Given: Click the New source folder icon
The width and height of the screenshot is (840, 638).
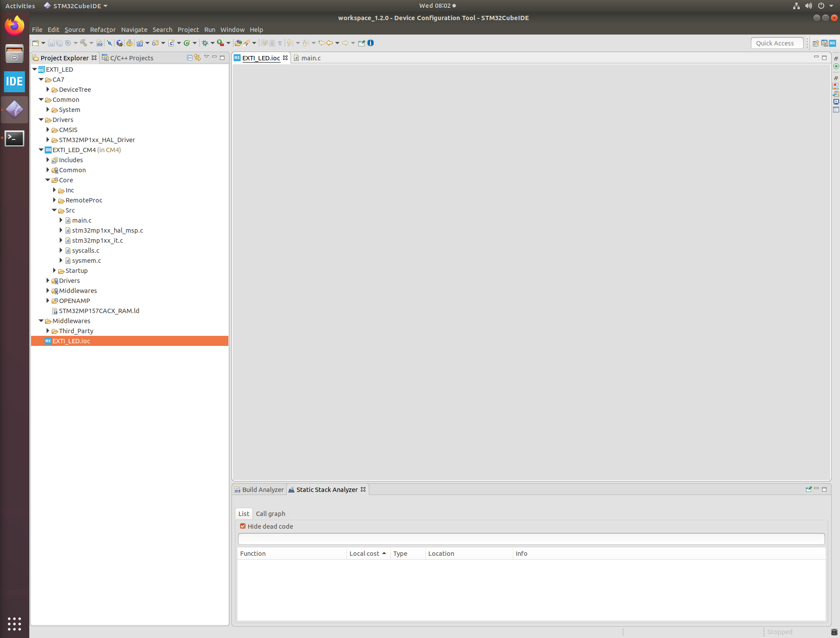Looking at the screenshot, I should coord(155,43).
